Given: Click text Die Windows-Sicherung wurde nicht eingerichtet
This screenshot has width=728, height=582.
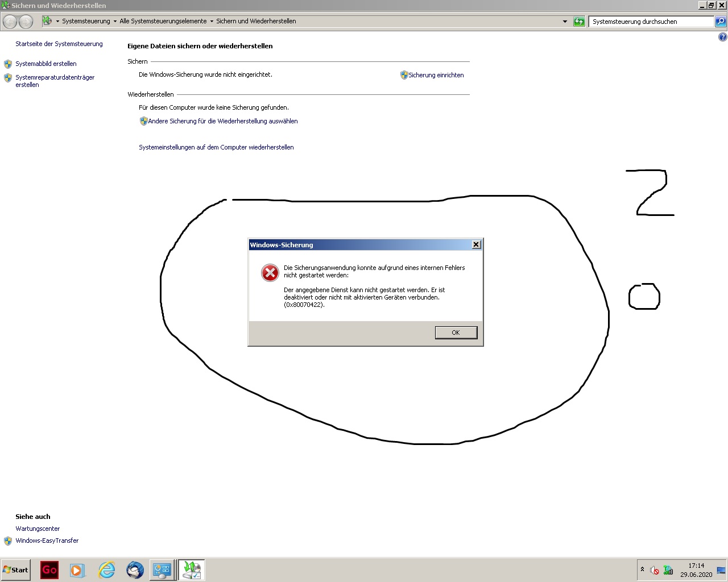Looking at the screenshot, I should click(206, 74).
